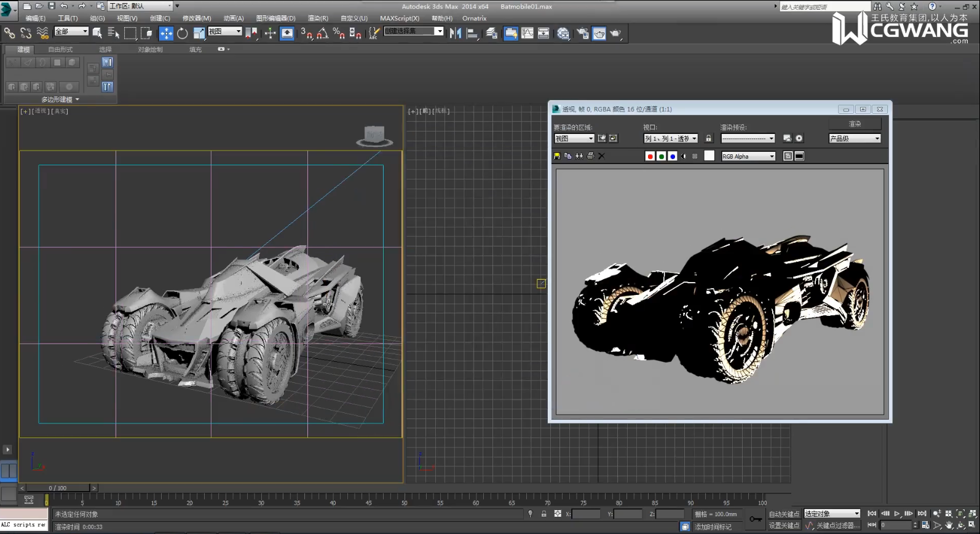Open render preset dropdown in render window
980x534 pixels.
[748, 138]
